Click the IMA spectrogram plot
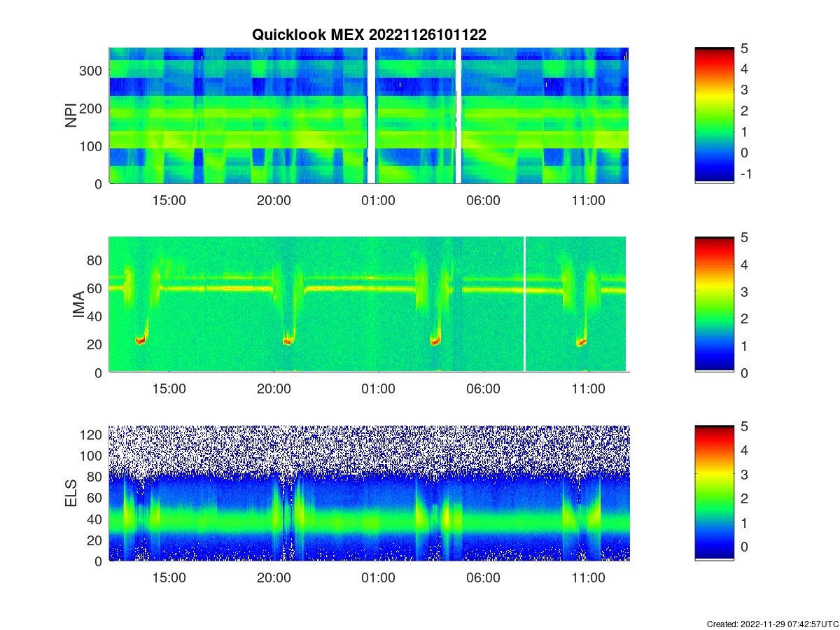840x630 pixels. click(x=369, y=304)
